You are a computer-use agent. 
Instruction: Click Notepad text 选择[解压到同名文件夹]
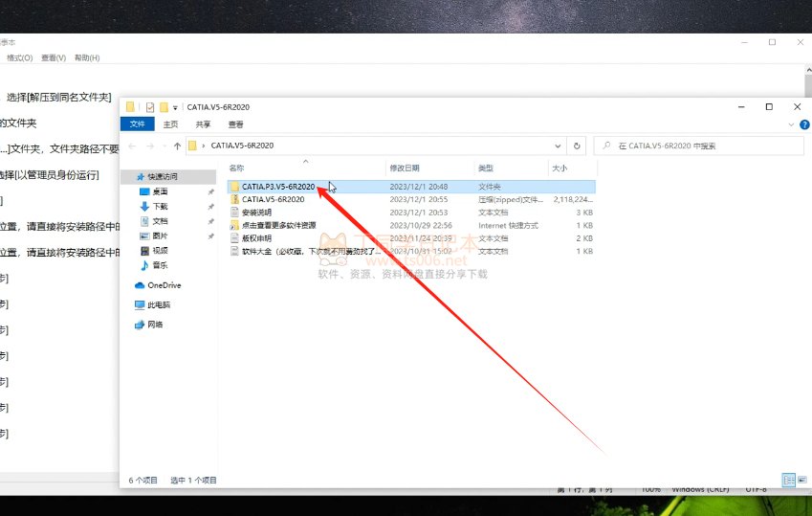coord(58,98)
